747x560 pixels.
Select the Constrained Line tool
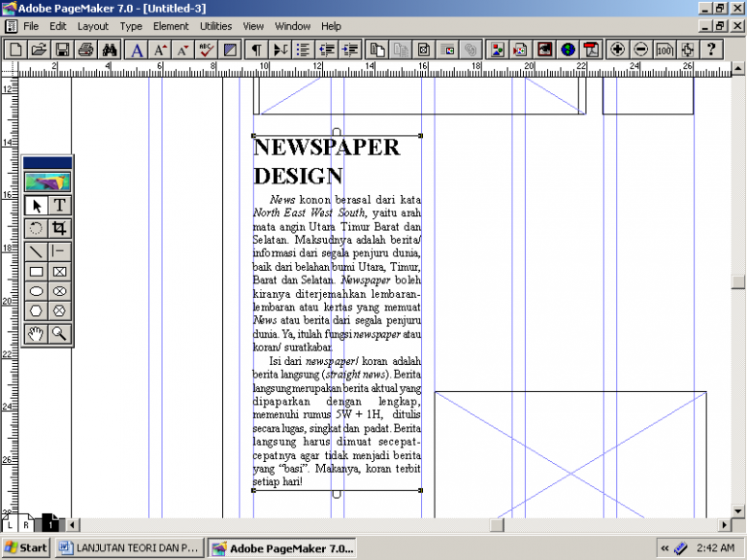coord(59,251)
